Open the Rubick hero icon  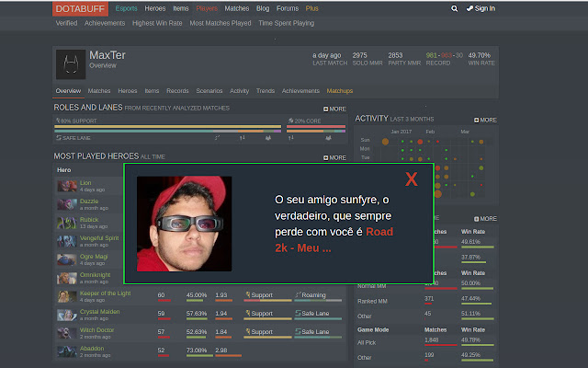coord(67,223)
